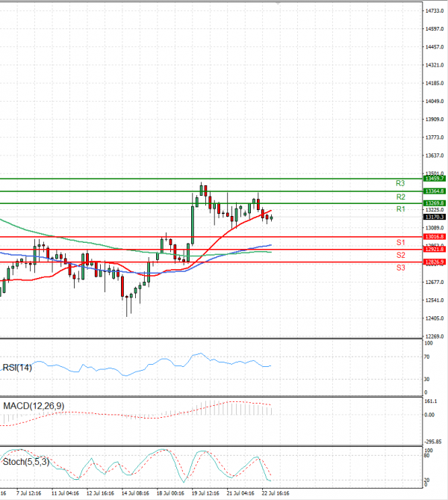Click the S3 support label
The width and height of the screenshot is (448, 500).
(x=400, y=268)
